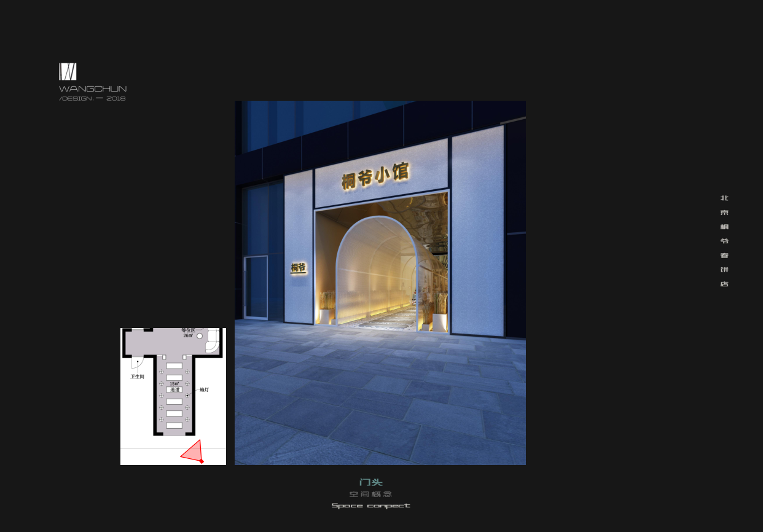Click the 通道 label in corridor

174,389
